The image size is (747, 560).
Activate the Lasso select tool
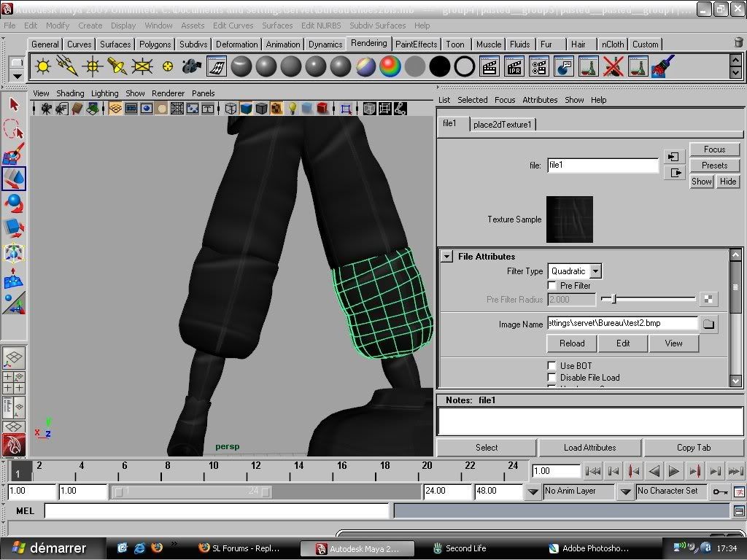coord(14,130)
